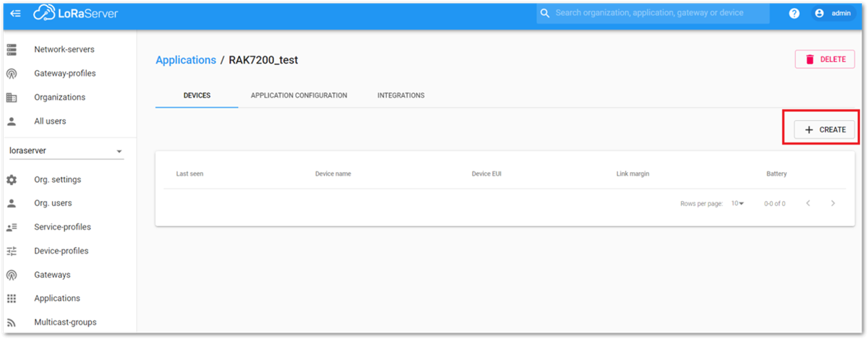The image size is (868, 339).
Task: Click the Org. users person icon
Action: click(x=12, y=203)
